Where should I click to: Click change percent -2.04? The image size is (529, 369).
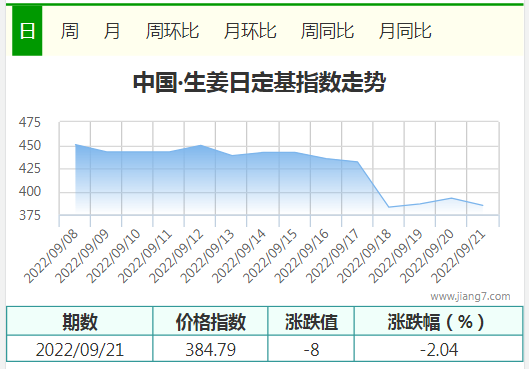[439, 349]
